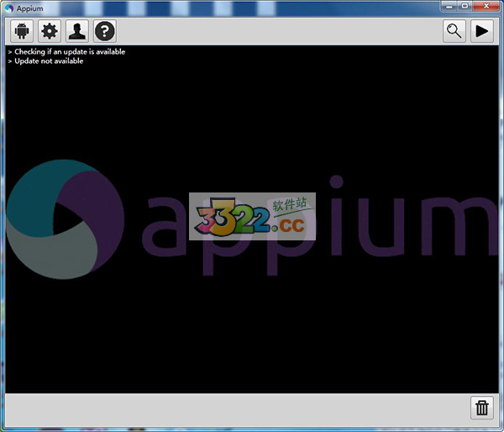Open the About question mark icon
This screenshot has width=504, height=432.
pos(105,31)
